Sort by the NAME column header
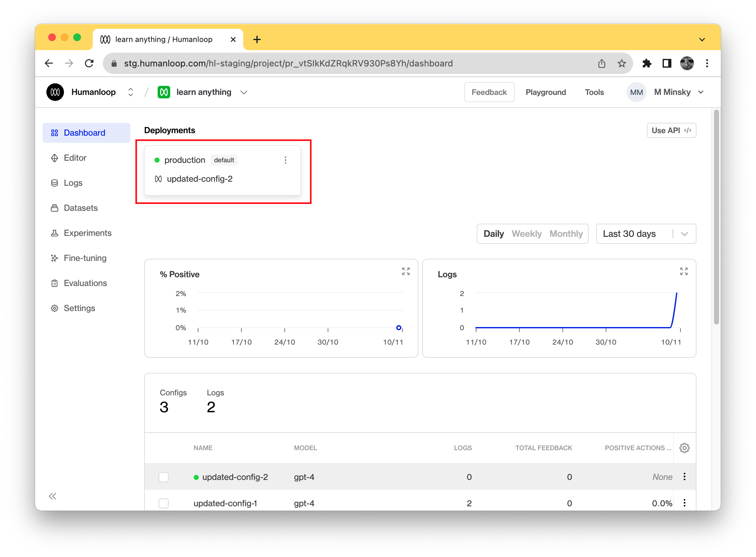 pyautogui.click(x=203, y=448)
